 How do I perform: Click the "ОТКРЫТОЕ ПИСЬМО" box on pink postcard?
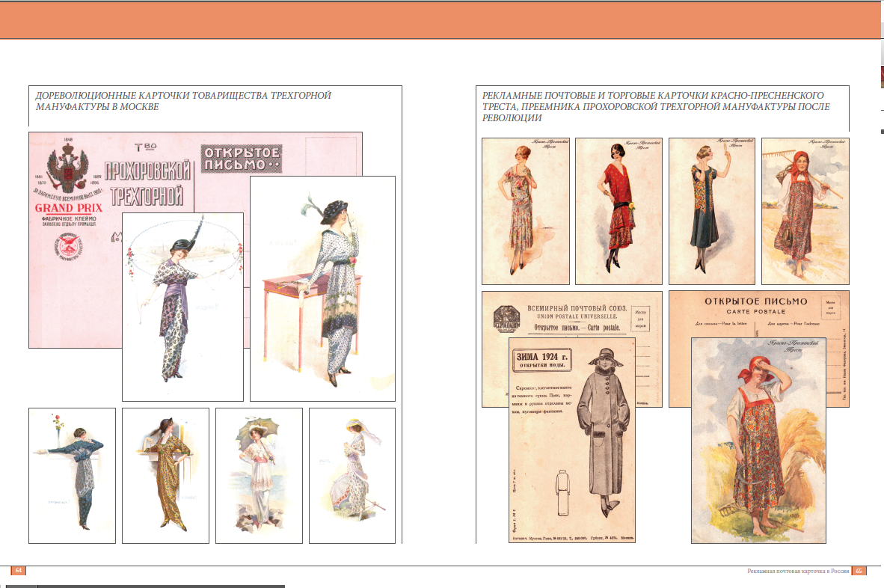click(x=242, y=159)
